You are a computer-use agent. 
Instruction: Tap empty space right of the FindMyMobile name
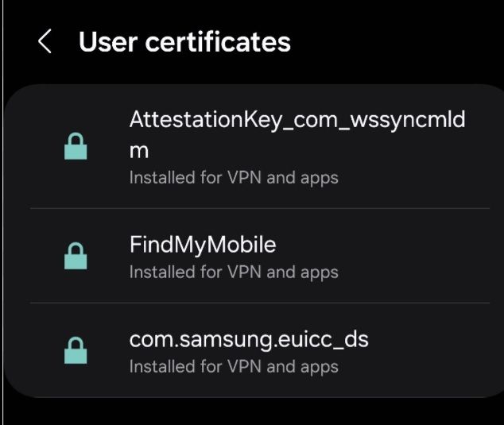[382, 245]
